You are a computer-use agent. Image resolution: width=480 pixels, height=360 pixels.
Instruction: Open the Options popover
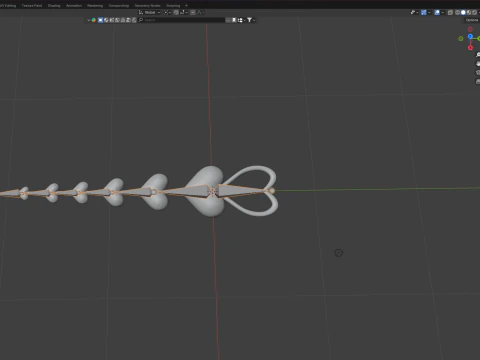(472, 20)
